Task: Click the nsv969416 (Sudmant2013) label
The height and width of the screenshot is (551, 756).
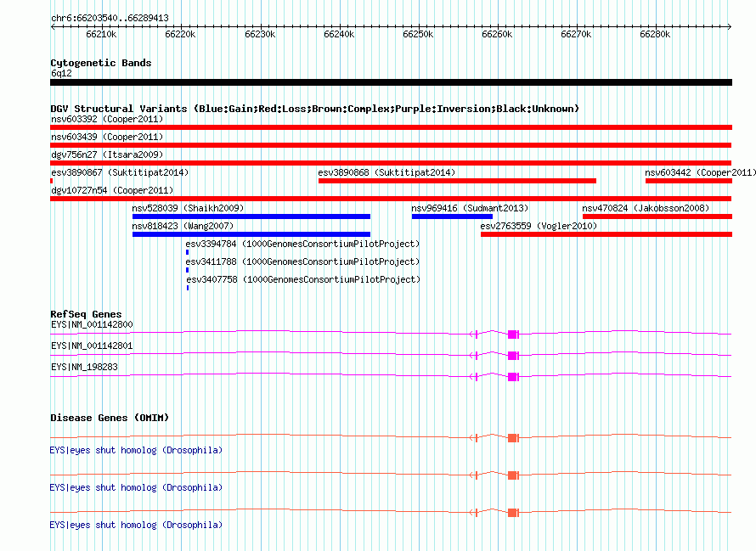Action: [x=470, y=208]
